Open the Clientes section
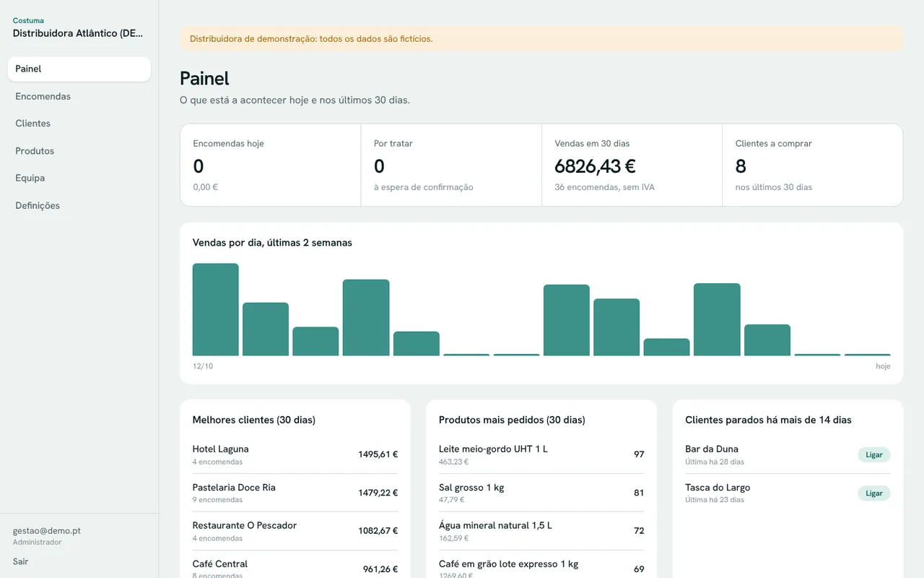The image size is (924, 578). 79,124
